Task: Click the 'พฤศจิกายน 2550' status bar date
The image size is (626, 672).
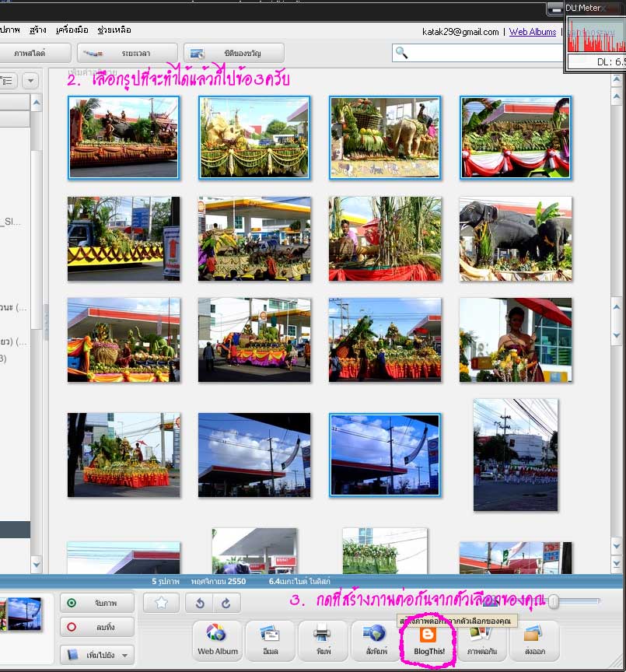Action: (219, 581)
